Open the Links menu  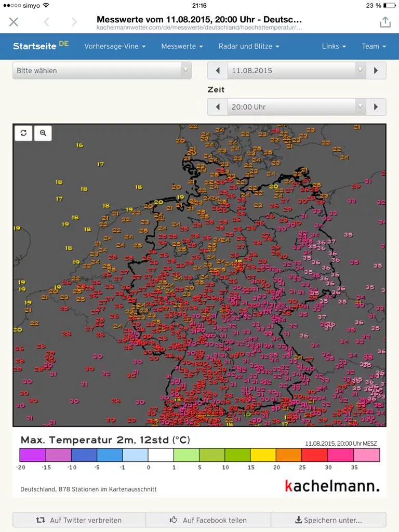pos(334,46)
